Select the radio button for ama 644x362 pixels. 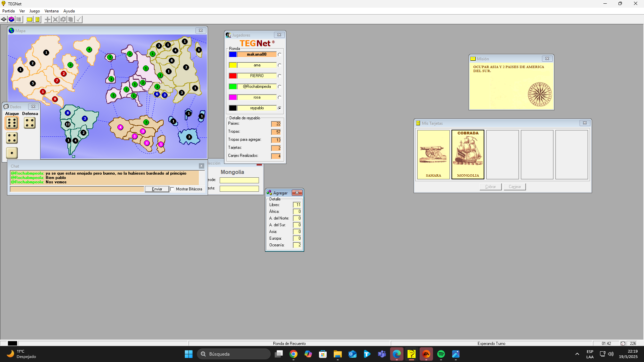pos(279,65)
